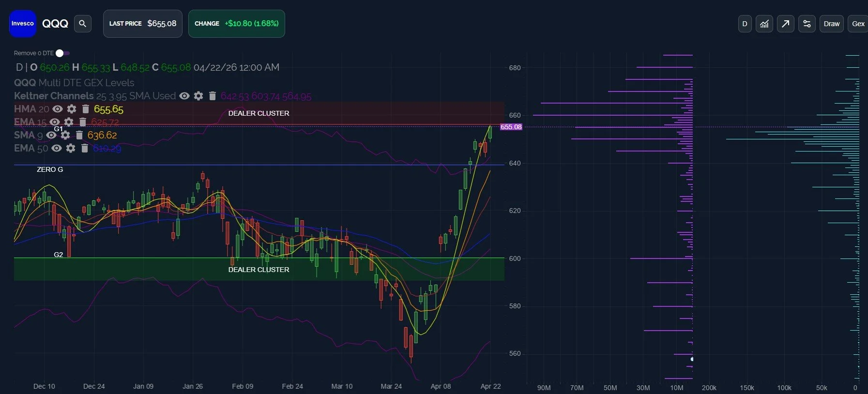The width and height of the screenshot is (868, 394).
Task: Delete the EMA 50 indicator
Action: (x=85, y=148)
